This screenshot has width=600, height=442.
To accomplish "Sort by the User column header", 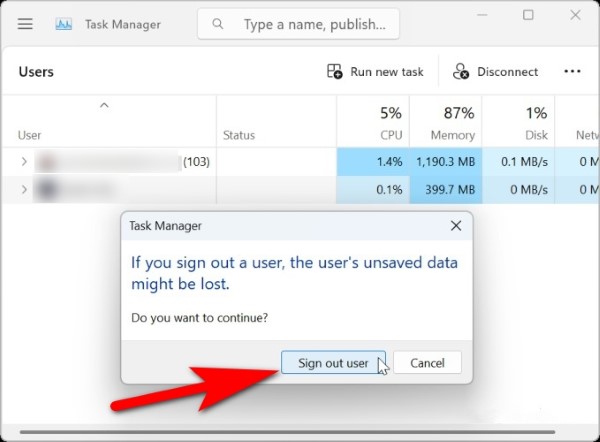I will 30,135.
